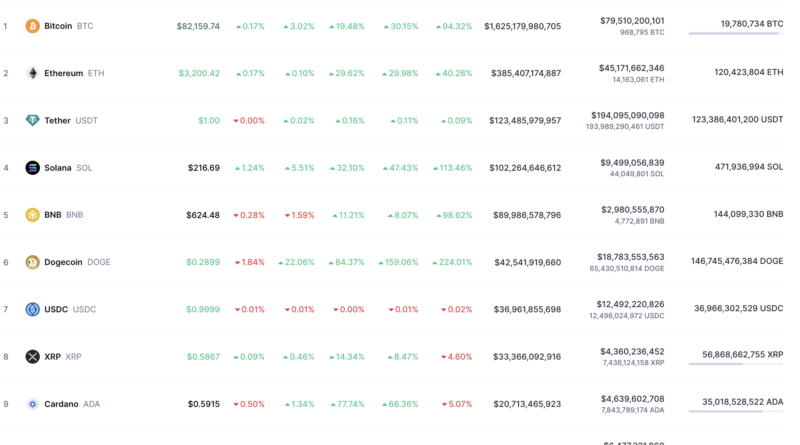This screenshot has height=445, width=800.
Task: Click the Cardano logo icon
Action: click(32, 404)
